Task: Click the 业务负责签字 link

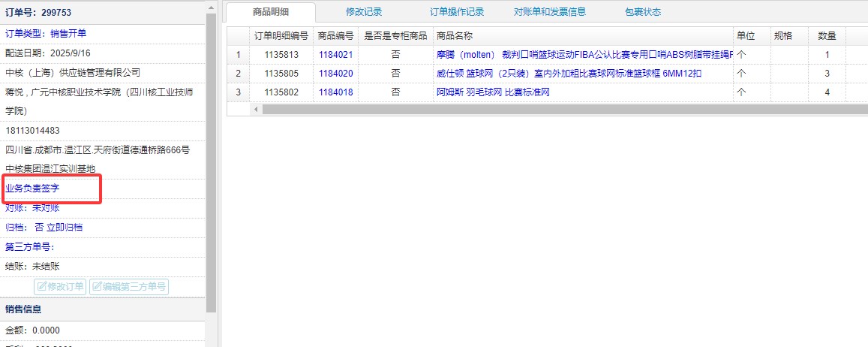Action: coord(32,189)
